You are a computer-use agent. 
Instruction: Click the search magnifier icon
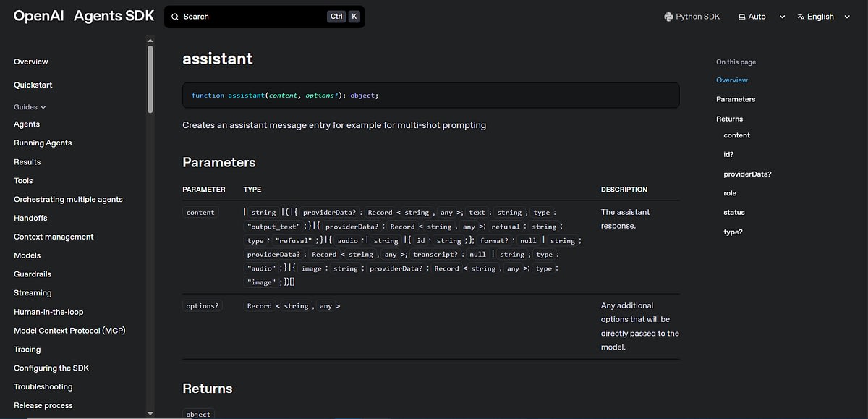click(x=174, y=16)
